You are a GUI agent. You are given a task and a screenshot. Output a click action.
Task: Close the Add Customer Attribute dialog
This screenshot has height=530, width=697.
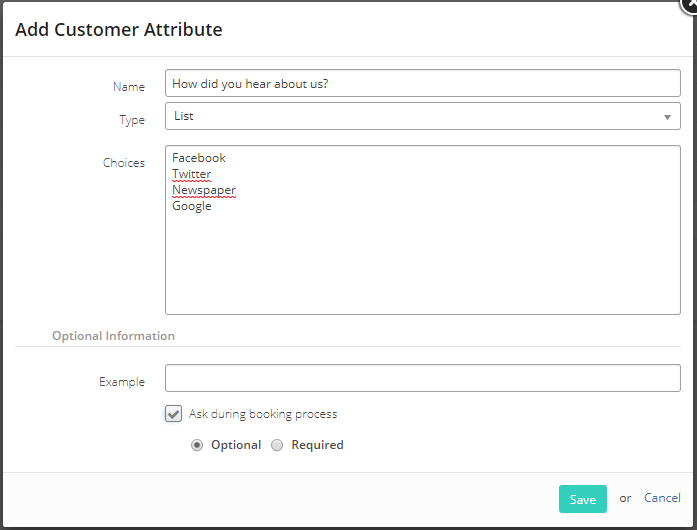click(x=690, y=4)
